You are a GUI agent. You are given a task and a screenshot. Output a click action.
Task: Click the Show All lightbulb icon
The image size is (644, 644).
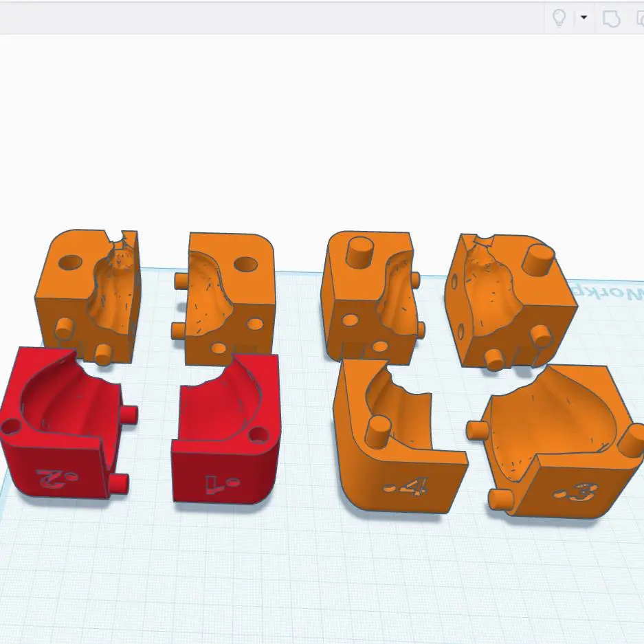tap(559, 18)
